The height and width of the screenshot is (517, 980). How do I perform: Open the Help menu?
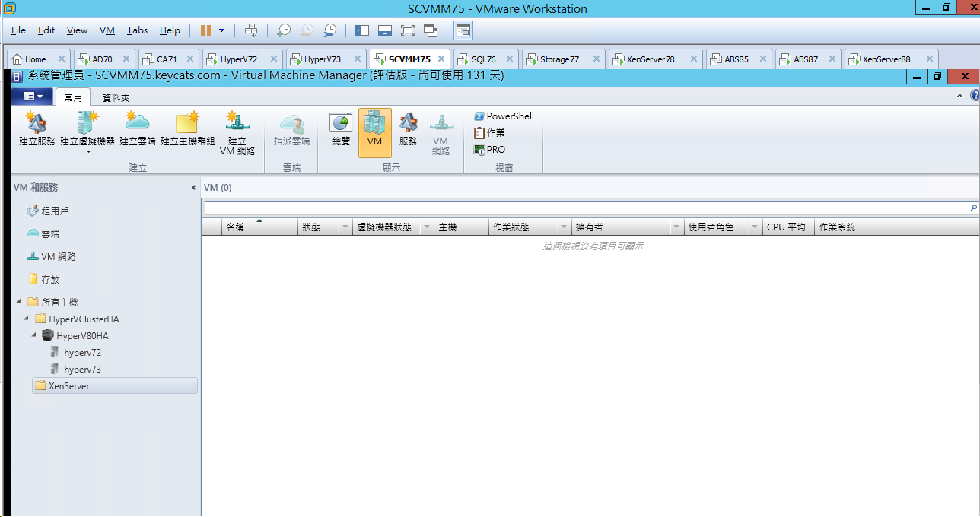170,30
